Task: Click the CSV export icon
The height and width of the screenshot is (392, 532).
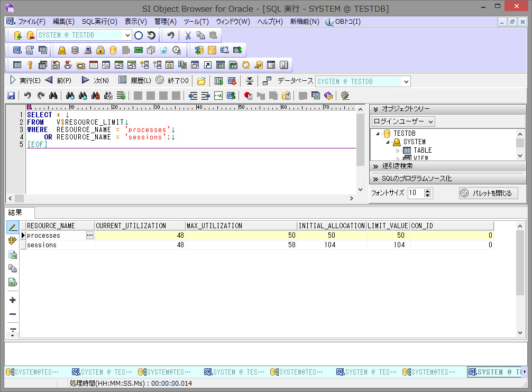Action: 13,282
